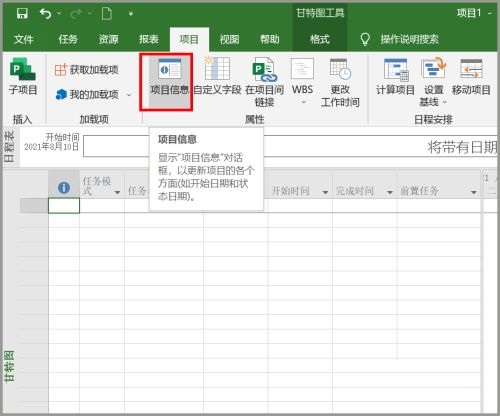Open 我的加载项 add-ins
500x416 pixels.
pyautogui.click(x=87, y=95)
